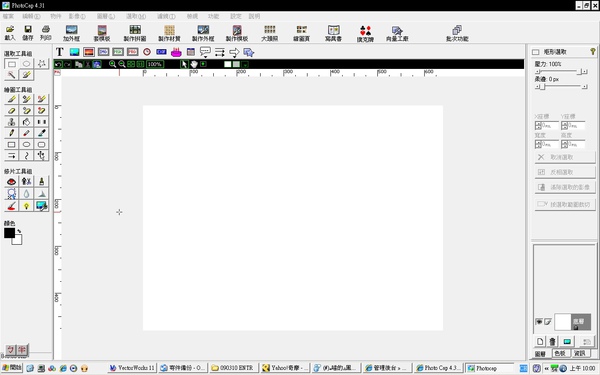Adjust the pressure 100% slider
This screenshot has height=375, width=600.
(x=561, y=72)
